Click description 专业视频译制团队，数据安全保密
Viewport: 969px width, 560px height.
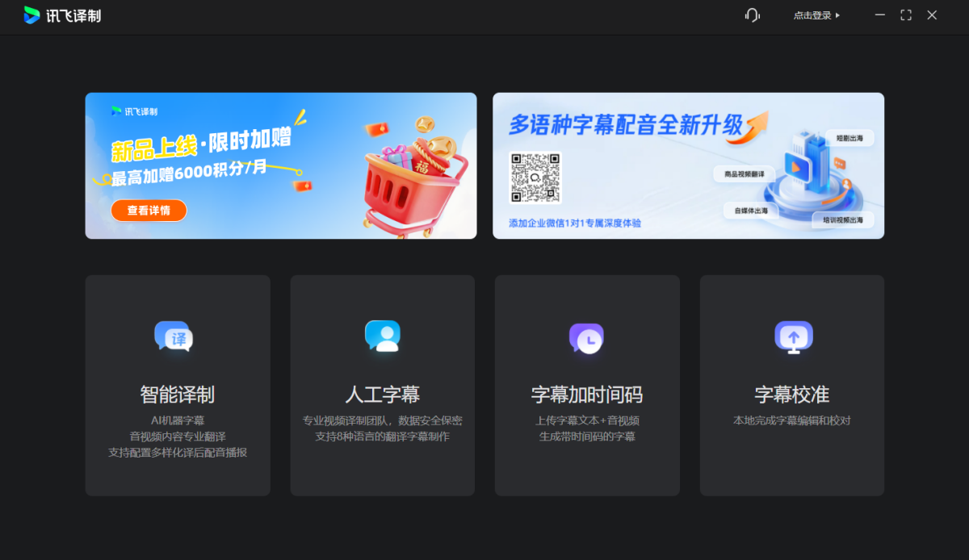(x=383, y=420)
